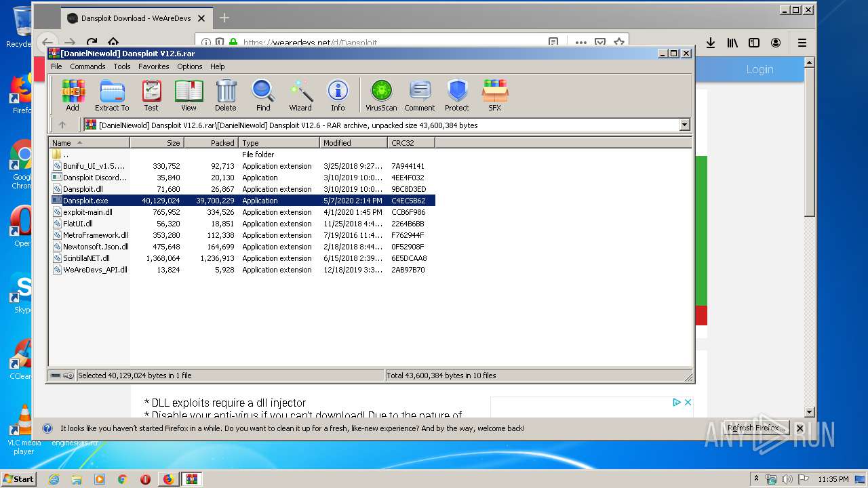Select the Dansploit Discord application file
868x488 pixels.
point(242,178)
